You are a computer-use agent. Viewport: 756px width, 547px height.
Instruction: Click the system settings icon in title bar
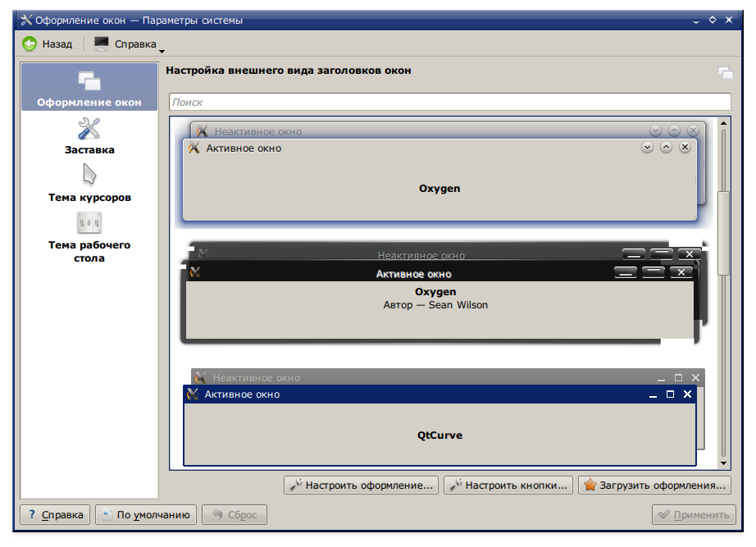point(26,20)
